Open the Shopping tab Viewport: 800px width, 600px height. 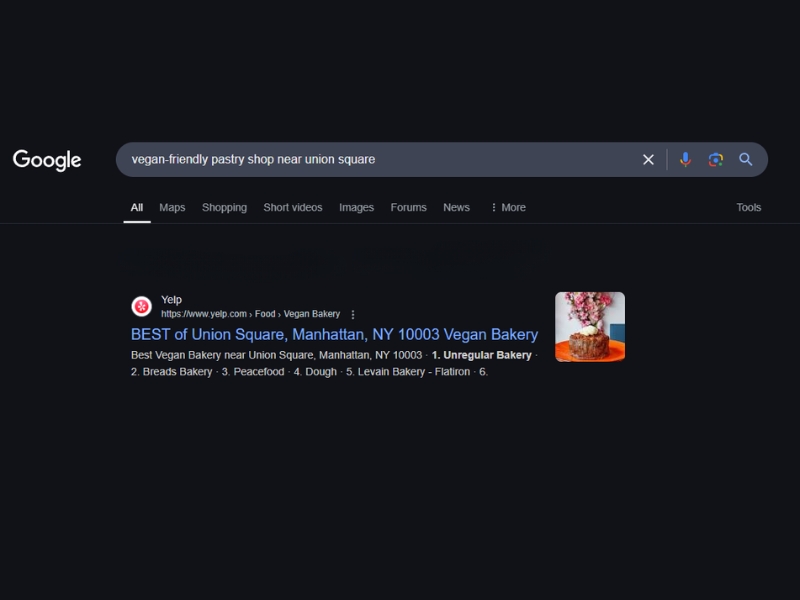[224, 207]
